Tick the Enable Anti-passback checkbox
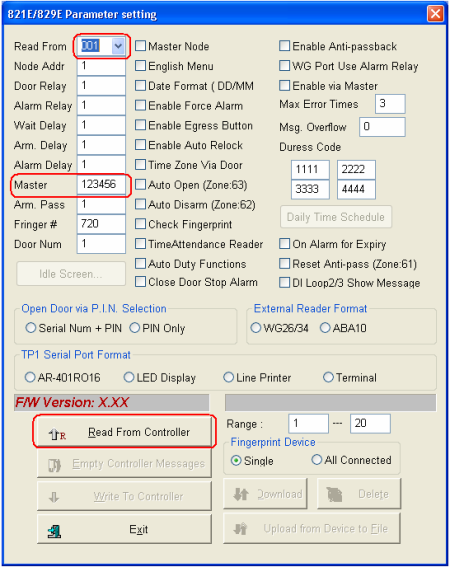 [x=285, y=46]
